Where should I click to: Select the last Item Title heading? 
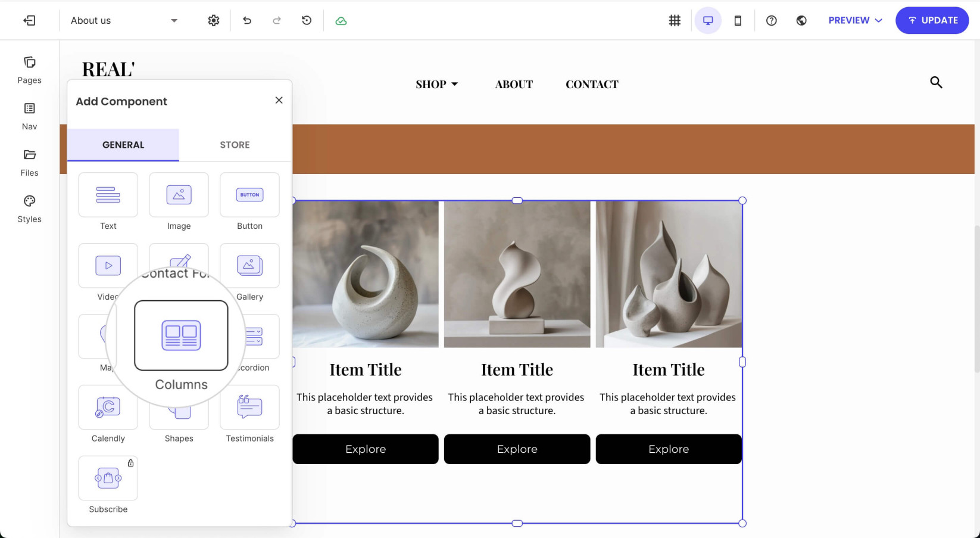669,370
